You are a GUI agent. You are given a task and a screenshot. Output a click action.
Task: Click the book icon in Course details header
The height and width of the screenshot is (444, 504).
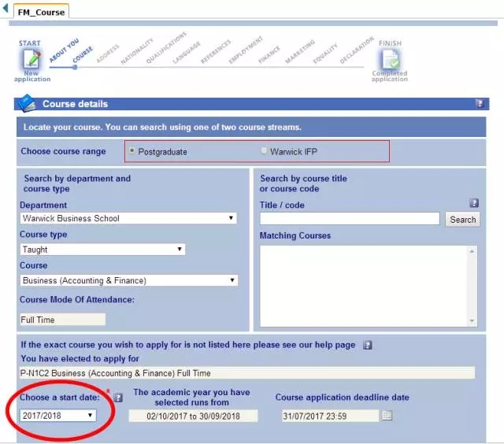click(27, 103)
